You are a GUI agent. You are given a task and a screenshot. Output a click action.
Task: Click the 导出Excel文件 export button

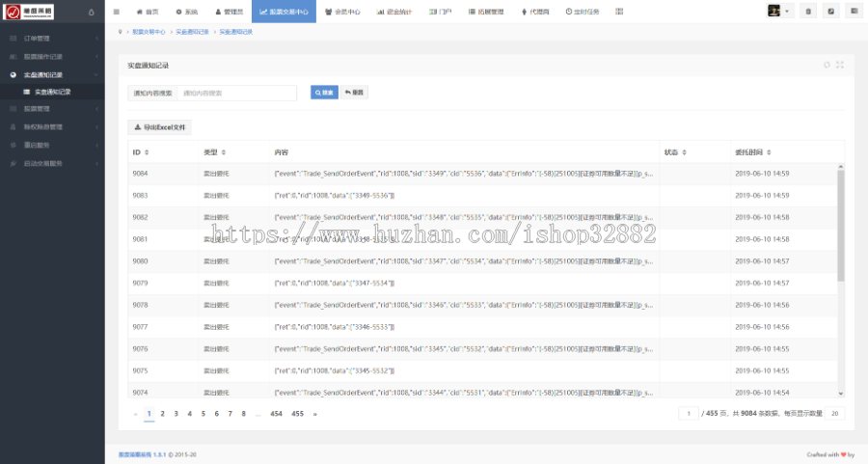[x=159, y=127]
